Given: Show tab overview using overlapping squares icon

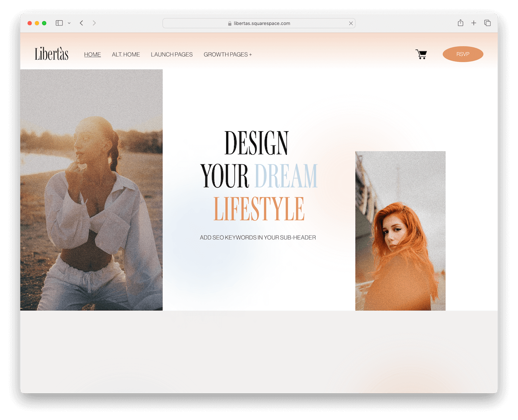Looking at the screenshot, I should (487, 22).
